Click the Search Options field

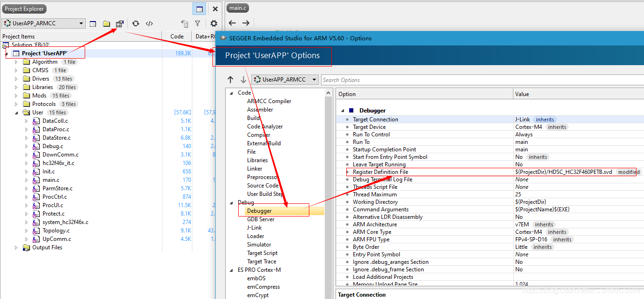[482, 80]
